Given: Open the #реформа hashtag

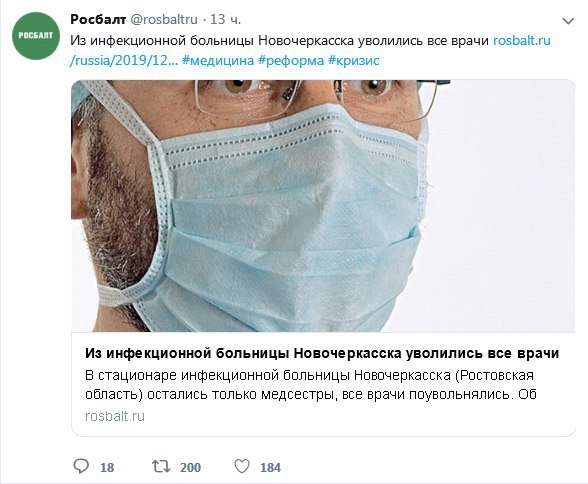Looking at the screenshot, I should point(291,60).
